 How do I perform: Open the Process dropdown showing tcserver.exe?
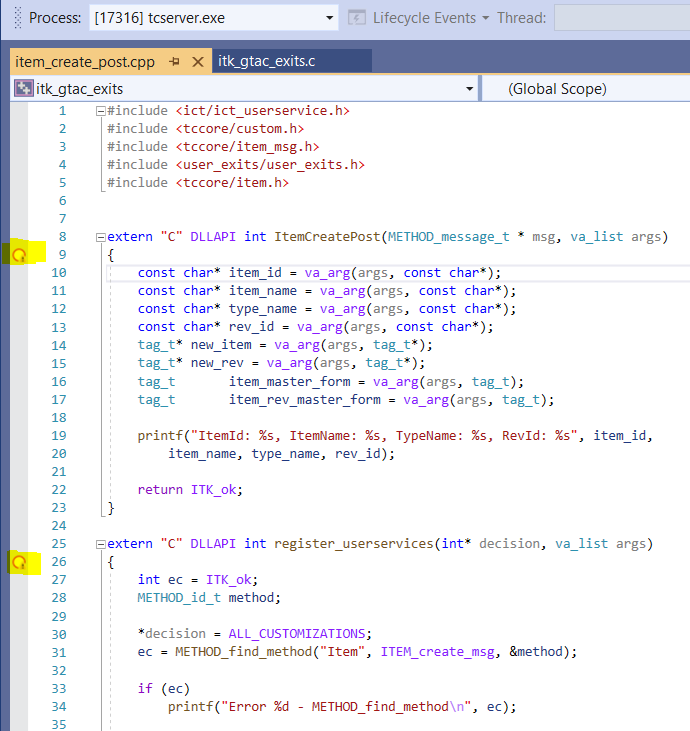[330, 18]
